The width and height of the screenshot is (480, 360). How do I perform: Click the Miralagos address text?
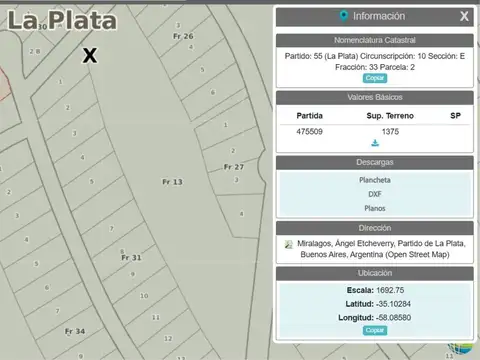pyautogui.click(x=381, y=249)
